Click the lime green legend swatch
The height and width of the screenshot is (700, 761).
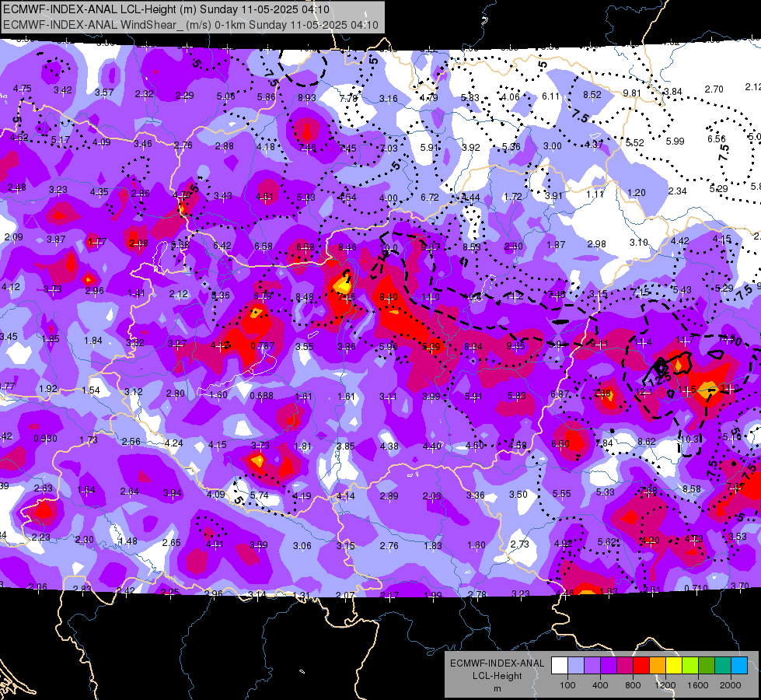point(690,666)
